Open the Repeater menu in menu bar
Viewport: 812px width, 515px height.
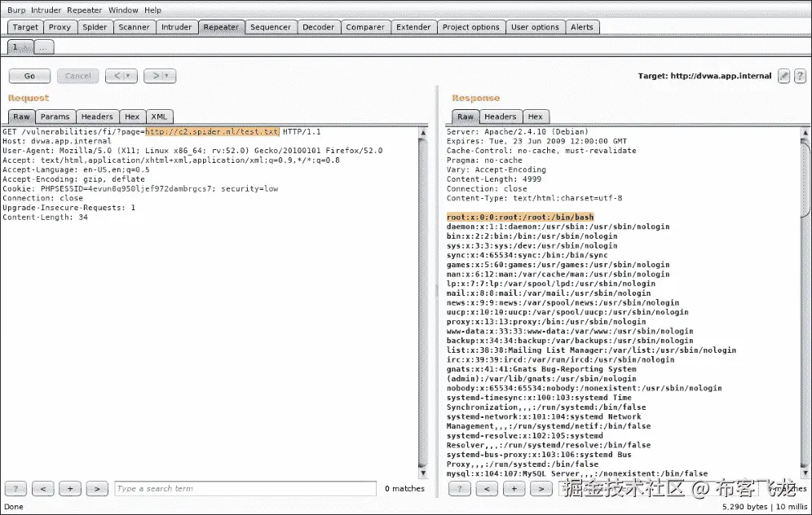point(85,10)
